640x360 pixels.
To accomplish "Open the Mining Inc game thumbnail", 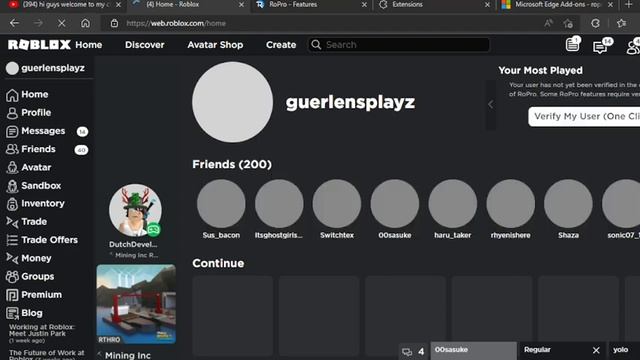I will pyautogui.click(x=136, y=304).
